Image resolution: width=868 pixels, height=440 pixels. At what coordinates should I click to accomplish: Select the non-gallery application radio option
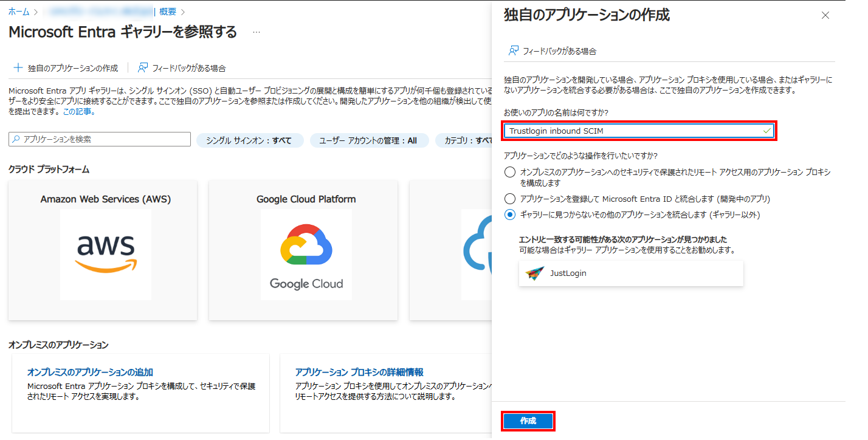[510, 215]
